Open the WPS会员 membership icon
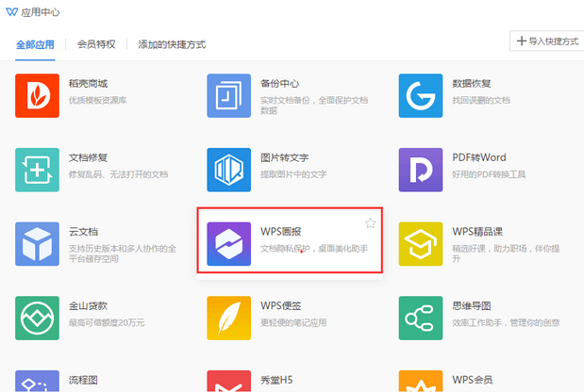This screenshot has width=584, height=392. [421, 381]
